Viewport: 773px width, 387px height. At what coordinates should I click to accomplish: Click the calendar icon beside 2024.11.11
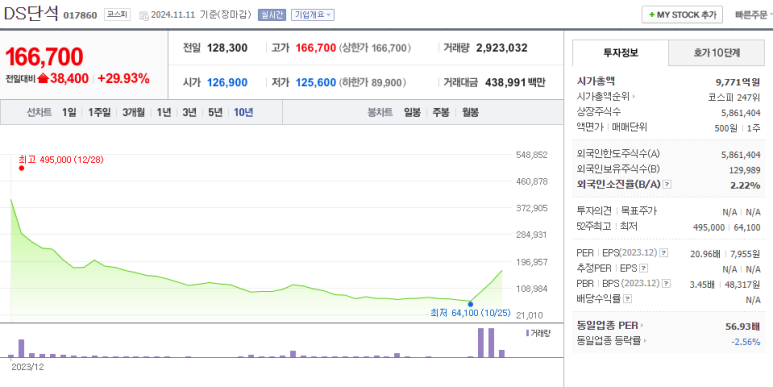click(143, 16)
